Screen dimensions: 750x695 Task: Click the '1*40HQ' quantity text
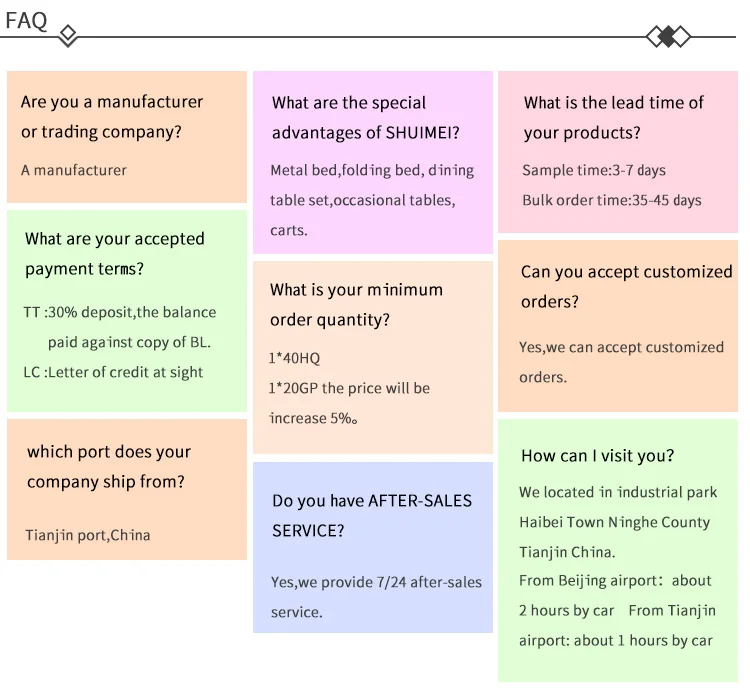pyautogui.click(x=294, y=358)
